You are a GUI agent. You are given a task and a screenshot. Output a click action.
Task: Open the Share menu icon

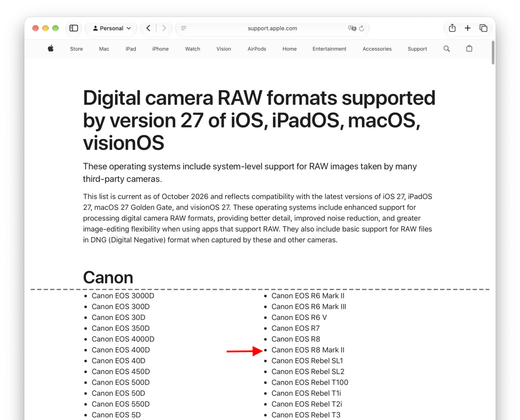pyautogui.click(x=452, y=28)
